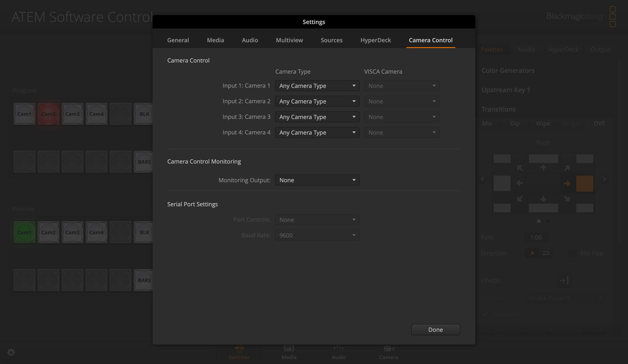The height and width of the screenshot is (364, 628).
Task: Click the Done button
Action: tap(435, 329)
